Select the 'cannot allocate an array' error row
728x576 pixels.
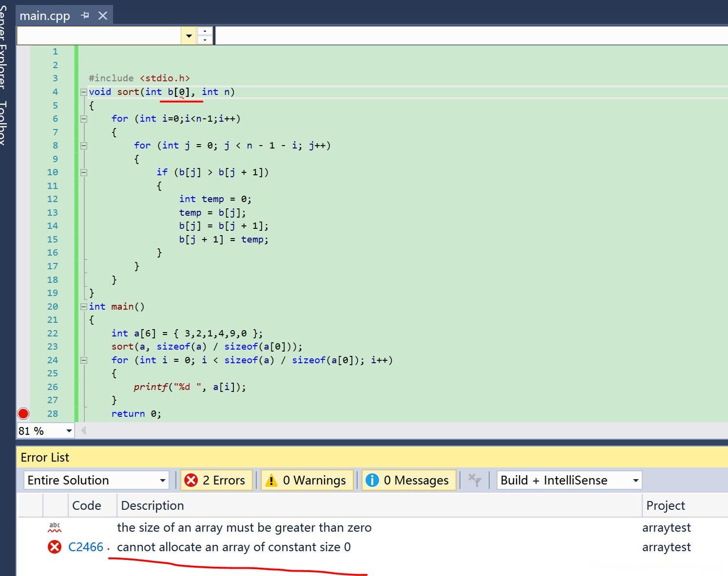click(x=373, y=547)
